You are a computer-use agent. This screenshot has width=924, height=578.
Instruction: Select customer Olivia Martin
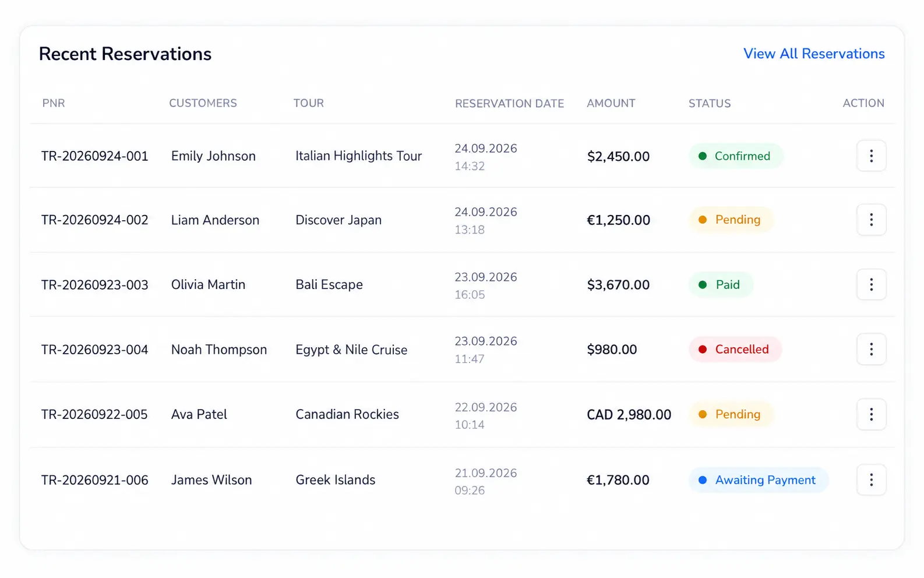[208, 284]
